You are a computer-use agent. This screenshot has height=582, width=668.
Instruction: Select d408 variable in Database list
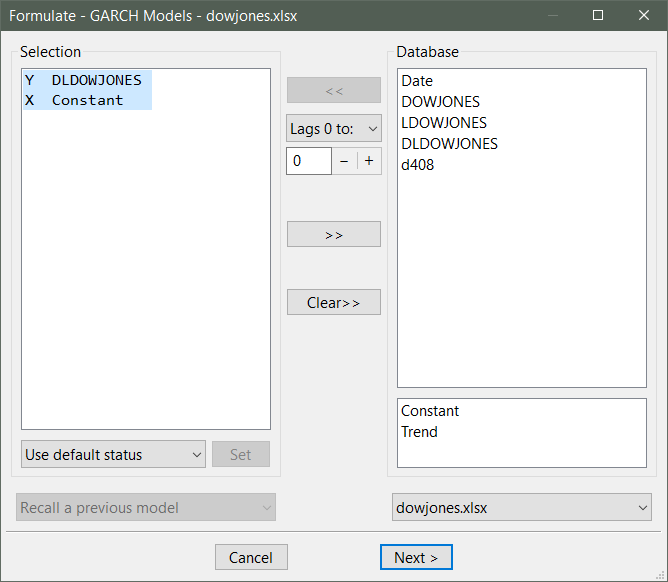tap(418, 164)
